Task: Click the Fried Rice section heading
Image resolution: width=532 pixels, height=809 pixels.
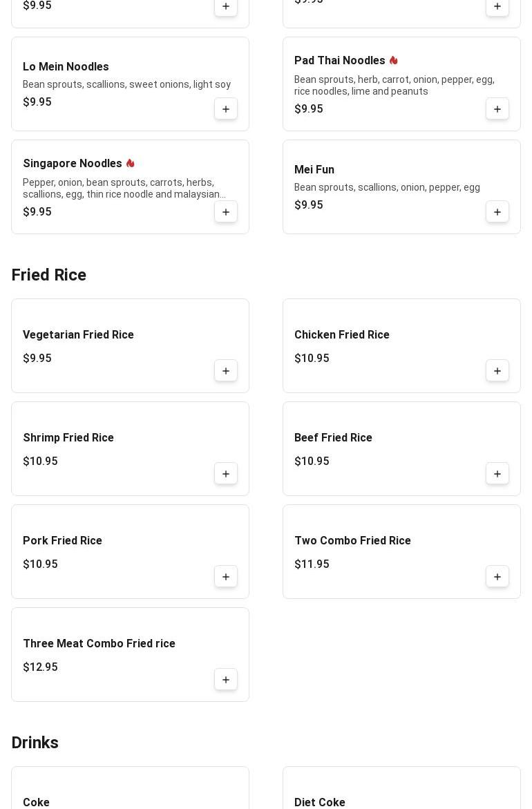Action: [49, 275]
